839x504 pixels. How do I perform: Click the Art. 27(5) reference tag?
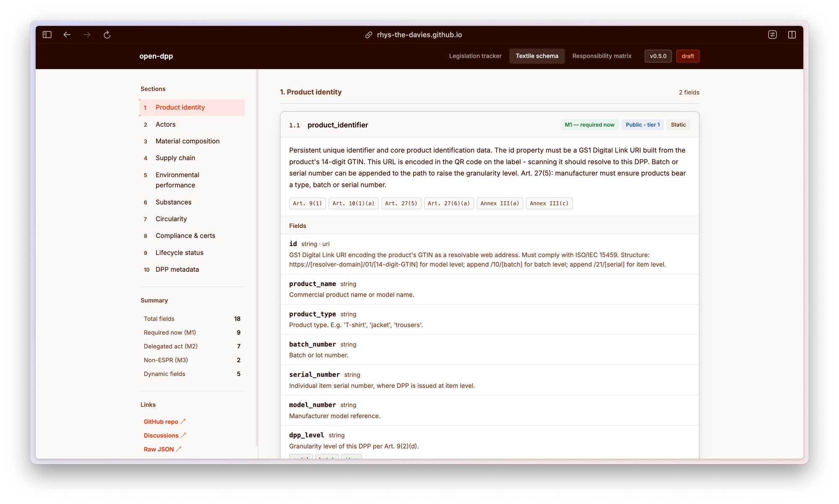point(401,203)
